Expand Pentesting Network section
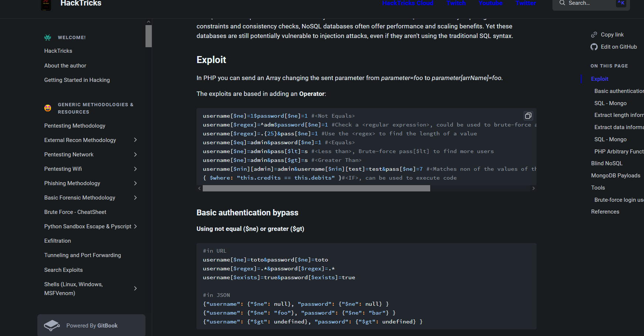This screenshot has height=336, width=644. click(x=136, y=155)
